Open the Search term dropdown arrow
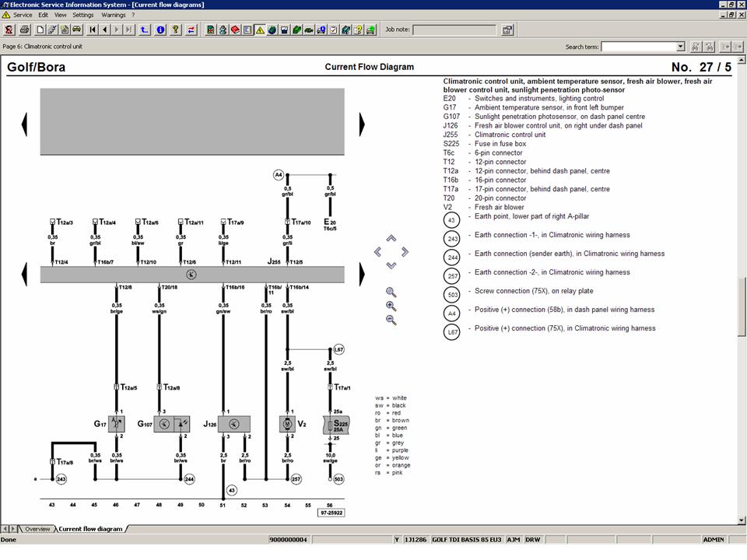This screenshot has height=560, width=747. pyautogui.click(x=681, y=46)
